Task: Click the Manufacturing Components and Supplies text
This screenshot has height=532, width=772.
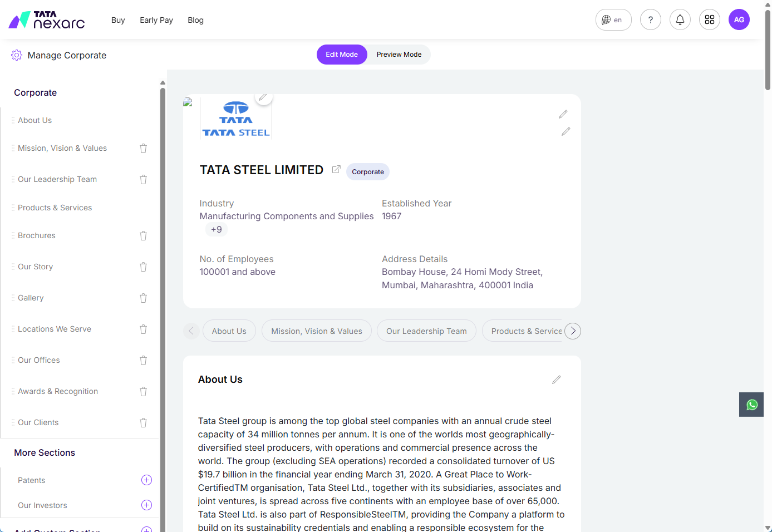Action: 287,216
